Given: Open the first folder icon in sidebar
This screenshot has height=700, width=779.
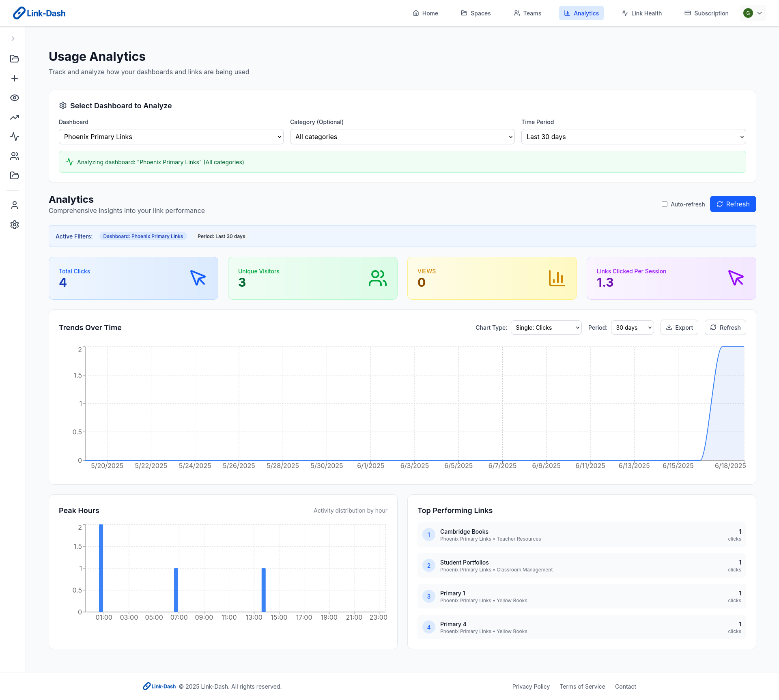Looking at the screenshot, I should [x=15, y=59].
